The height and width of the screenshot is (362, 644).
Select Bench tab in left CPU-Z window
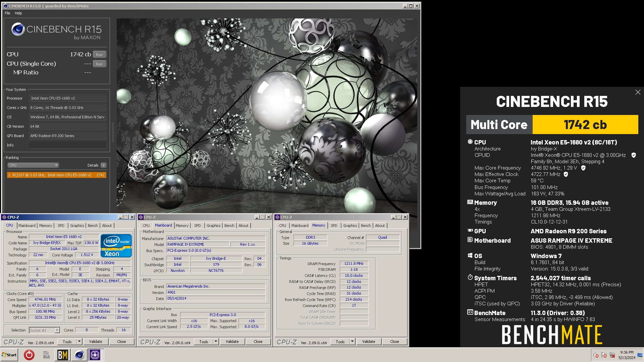(x=93, y=226)
